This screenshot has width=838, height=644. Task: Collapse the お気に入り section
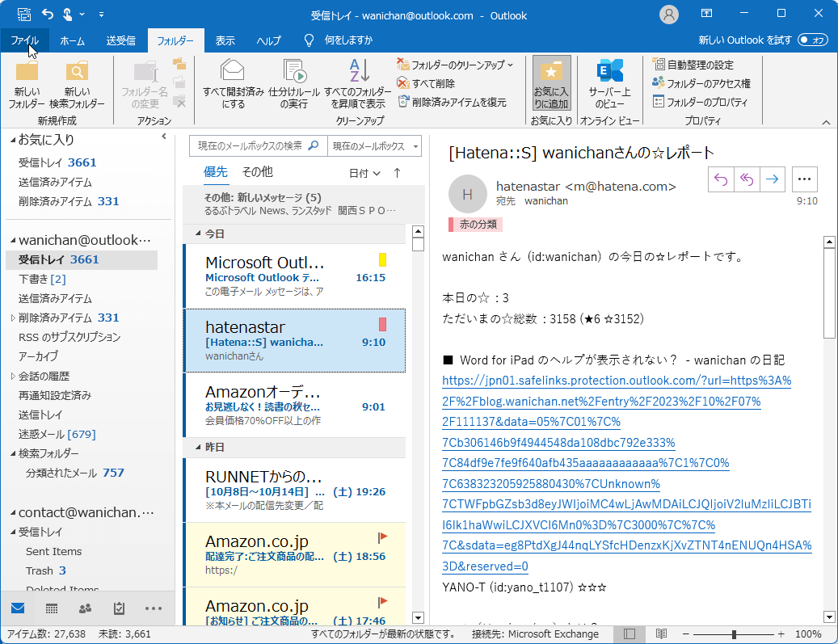[x=13, y=140]
